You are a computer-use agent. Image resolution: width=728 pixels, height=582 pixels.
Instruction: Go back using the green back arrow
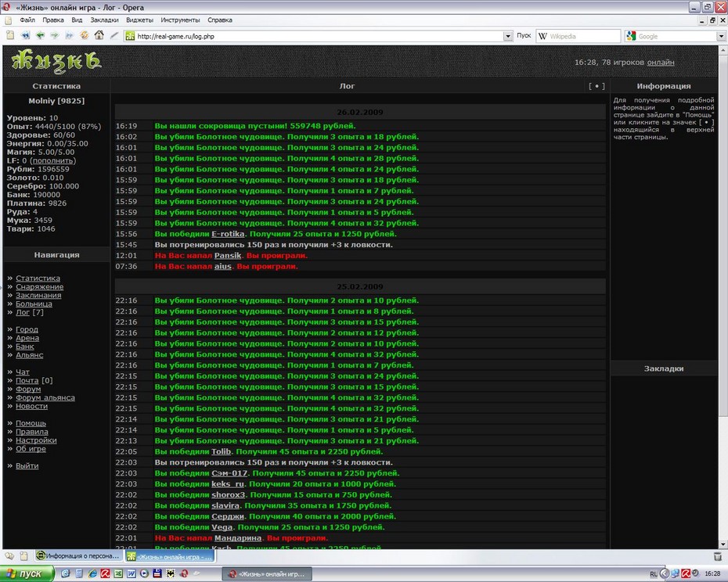click(x=41, y=35)
